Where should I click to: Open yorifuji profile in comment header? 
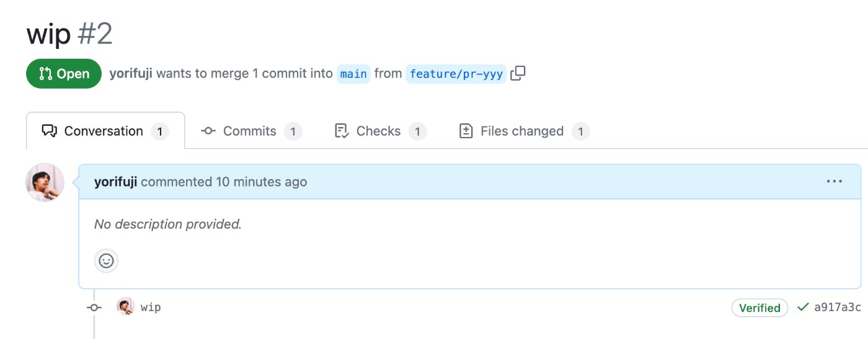(115, 182)
